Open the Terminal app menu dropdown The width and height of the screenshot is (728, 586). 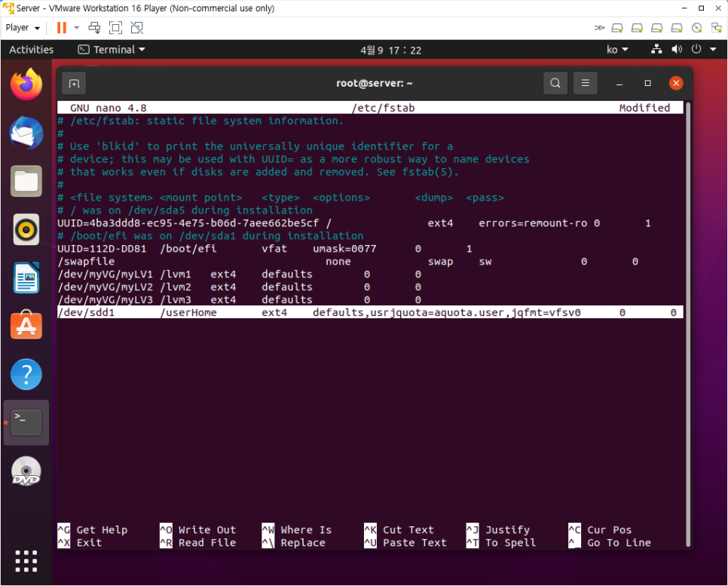[x=112, y=49]
